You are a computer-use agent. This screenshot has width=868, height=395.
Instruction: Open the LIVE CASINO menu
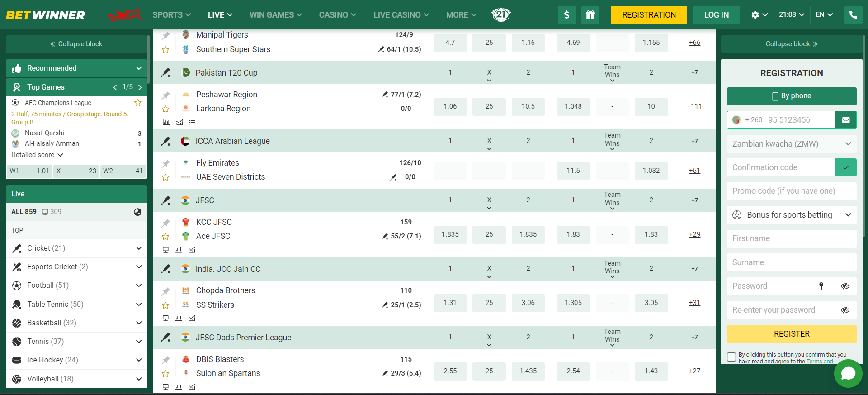tap(401, 15)
